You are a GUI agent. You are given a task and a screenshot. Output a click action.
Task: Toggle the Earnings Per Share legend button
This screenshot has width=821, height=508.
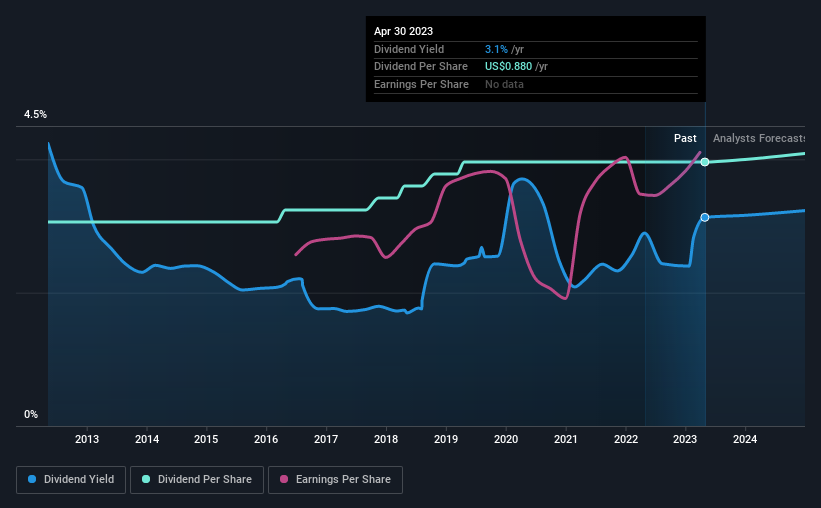[x=335, y=480]
